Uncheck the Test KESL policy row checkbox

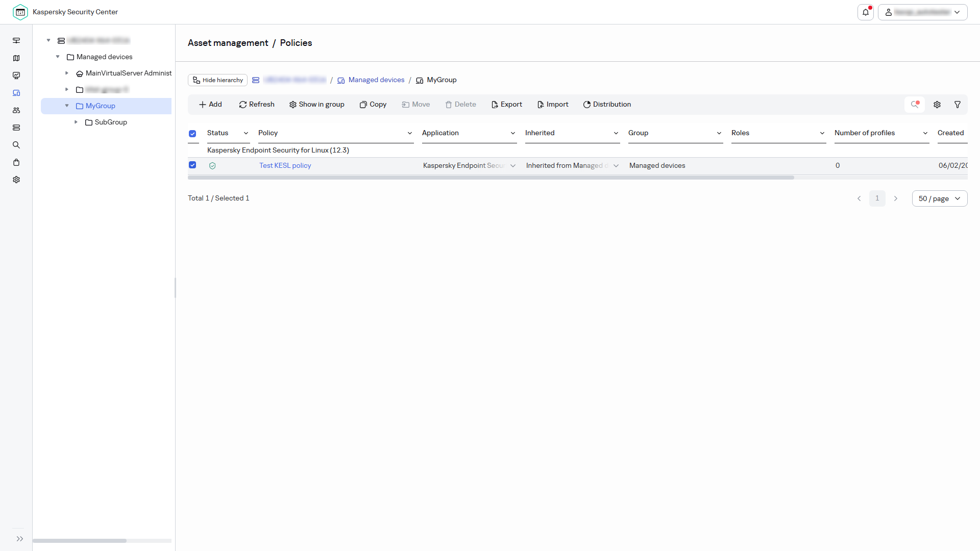(x=192, y=165)
